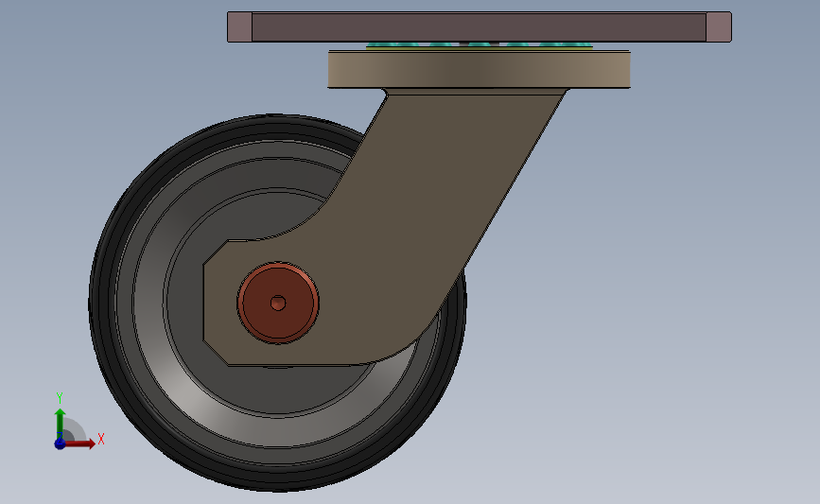Select the dark top mounting plate
The width and height of the screenshot is (820, 504).
pos(479,27)
